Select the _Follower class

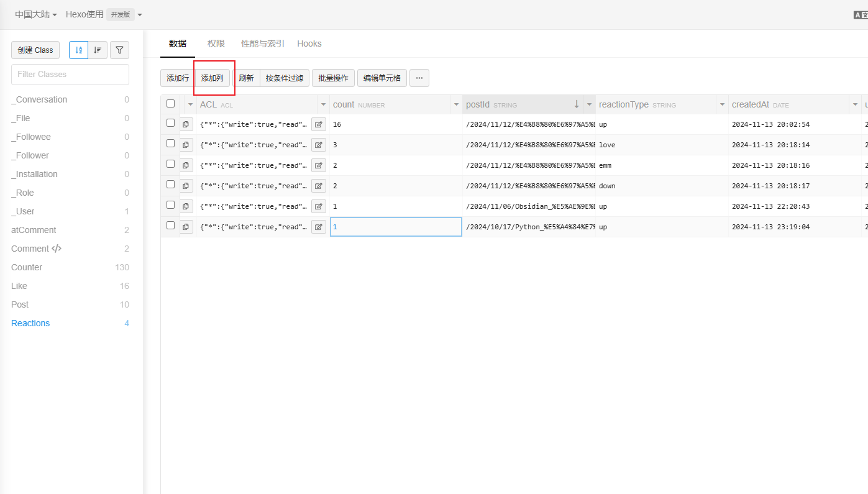tap(70, 155)
